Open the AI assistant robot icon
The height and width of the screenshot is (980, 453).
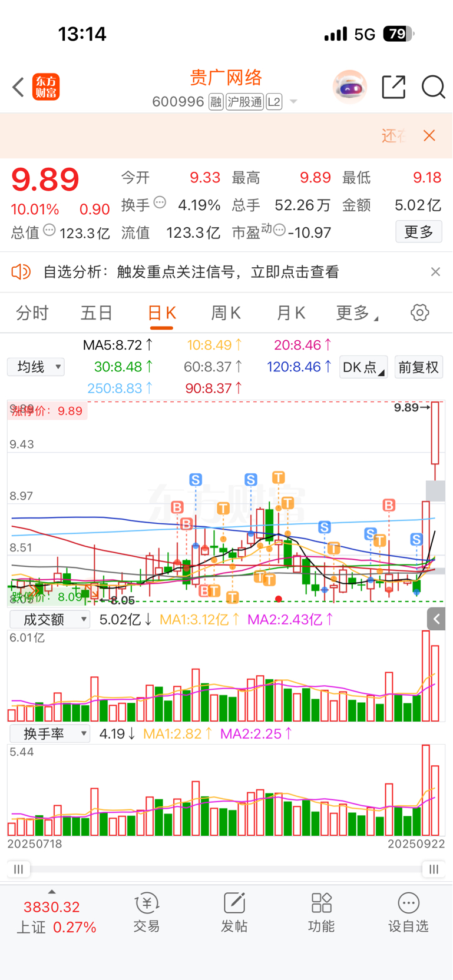click(350, 87)
